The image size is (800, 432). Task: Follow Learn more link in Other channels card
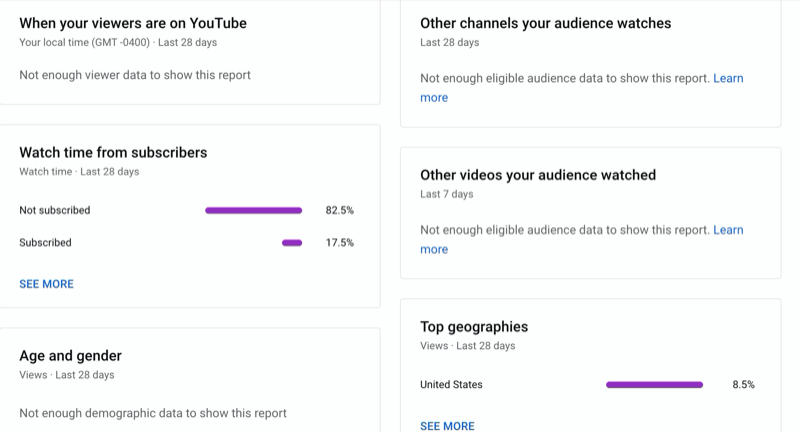pyautogui.click(x=728, y=78)
